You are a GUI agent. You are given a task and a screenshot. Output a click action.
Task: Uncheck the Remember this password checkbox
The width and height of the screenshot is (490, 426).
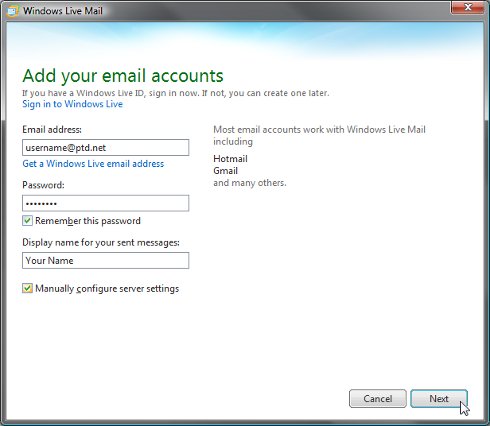(27, 220)
